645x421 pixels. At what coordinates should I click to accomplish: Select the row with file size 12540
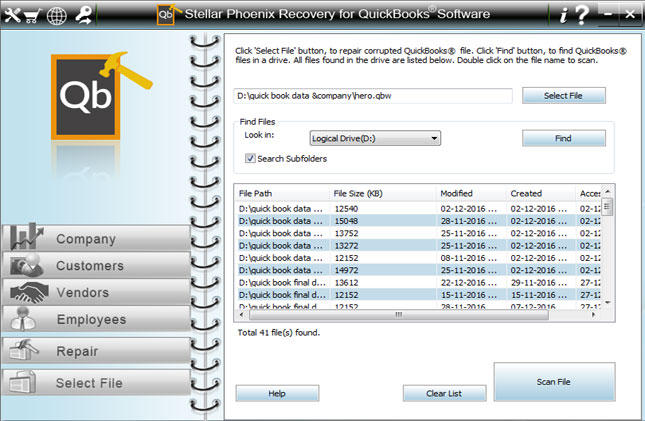pos(418,209)
